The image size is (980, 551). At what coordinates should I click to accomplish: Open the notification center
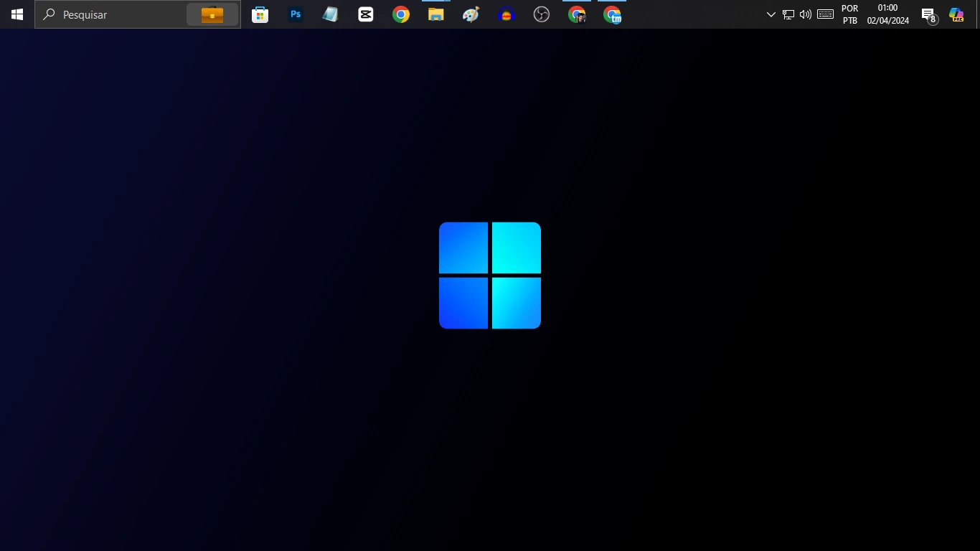[x=928, y=14]
